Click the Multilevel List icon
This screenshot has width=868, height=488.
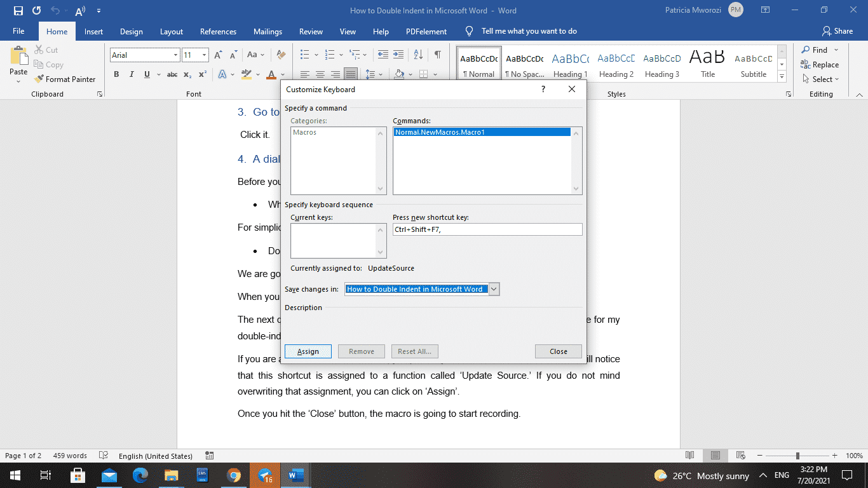pyautogui.click(x=355, y=55)
